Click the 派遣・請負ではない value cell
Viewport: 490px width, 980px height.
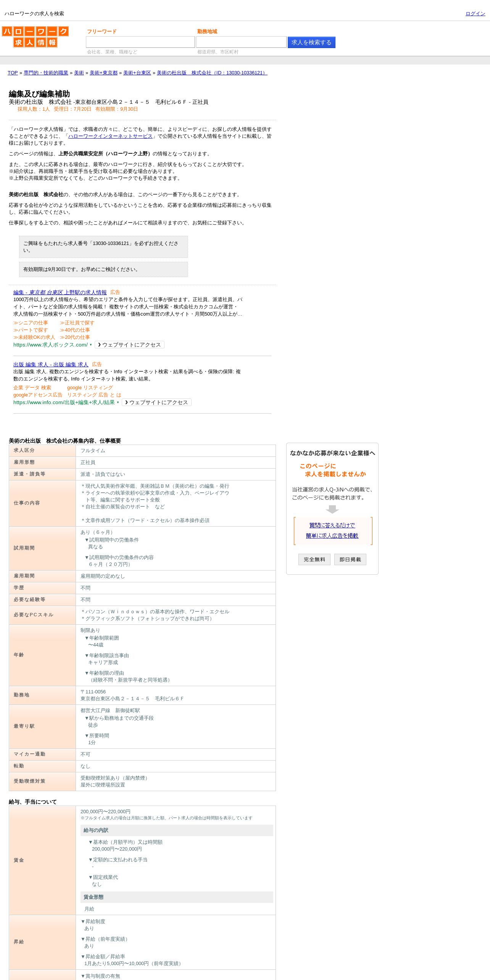pos(176,474)
